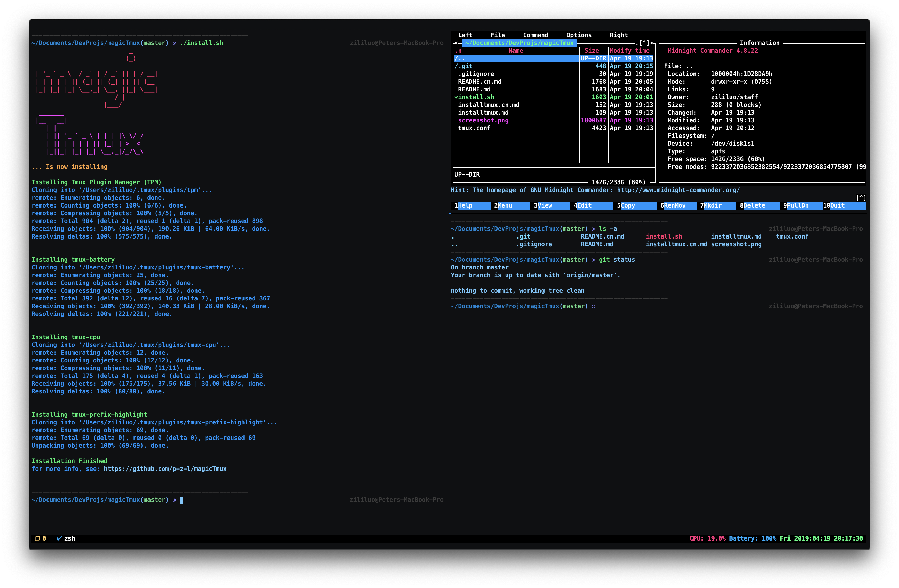Select install.sh in the file panel

click(476, 97)
